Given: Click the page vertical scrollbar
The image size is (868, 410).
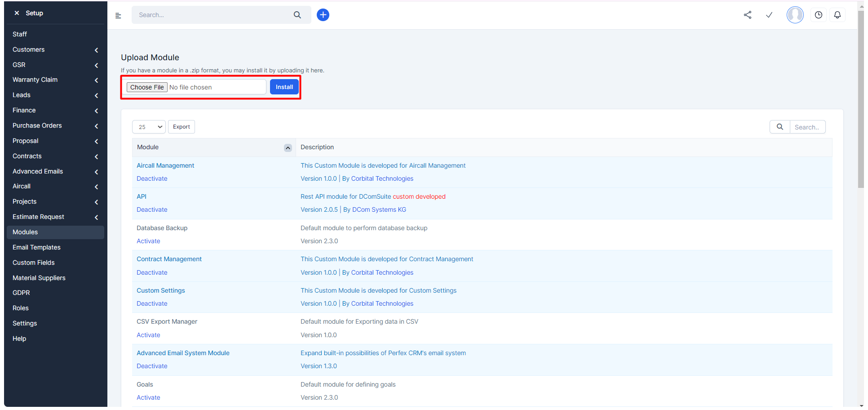Looking at the screenshot, I should [x=860, y=99].
